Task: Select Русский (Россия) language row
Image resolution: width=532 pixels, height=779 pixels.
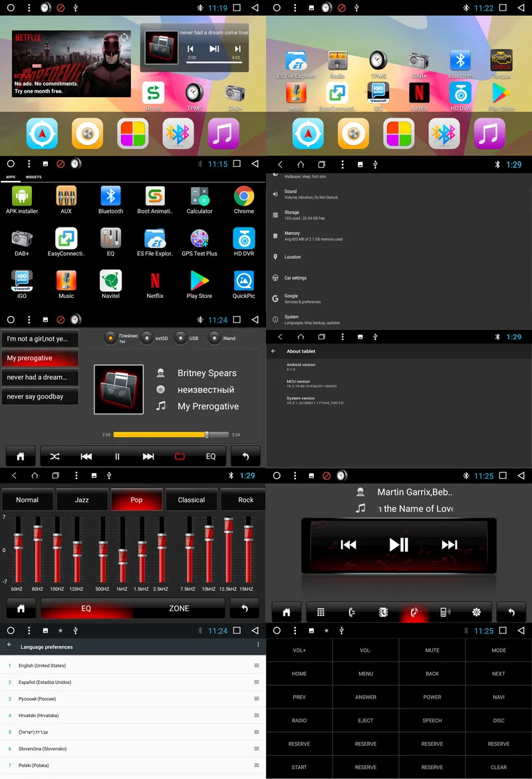Action: pos(133,699)
